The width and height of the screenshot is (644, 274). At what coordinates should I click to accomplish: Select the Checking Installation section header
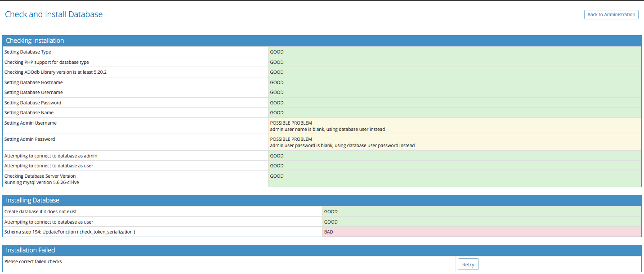35,40
